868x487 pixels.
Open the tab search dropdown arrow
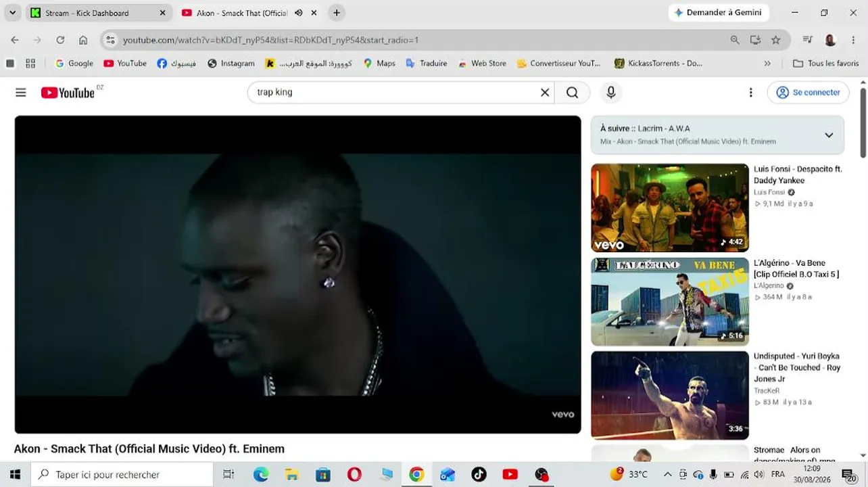[x=12, y=13]
